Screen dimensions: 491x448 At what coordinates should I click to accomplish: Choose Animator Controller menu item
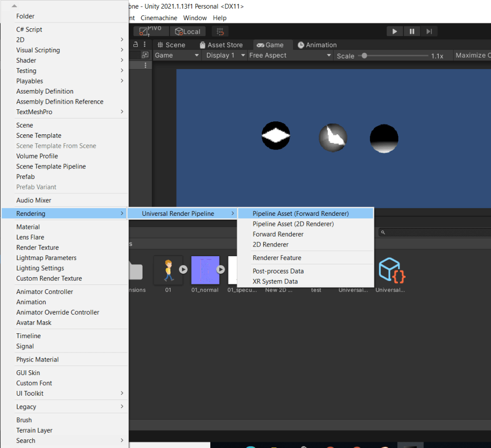65,292
